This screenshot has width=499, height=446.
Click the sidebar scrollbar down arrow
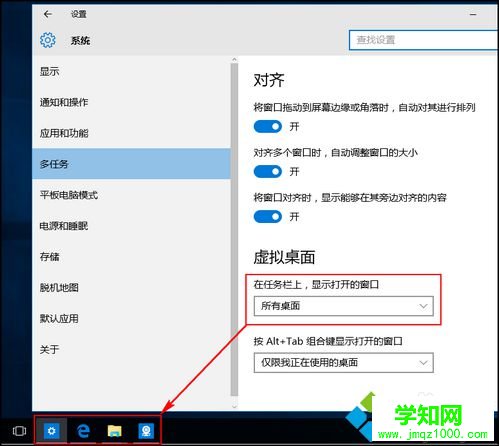[x=234, y=406]
